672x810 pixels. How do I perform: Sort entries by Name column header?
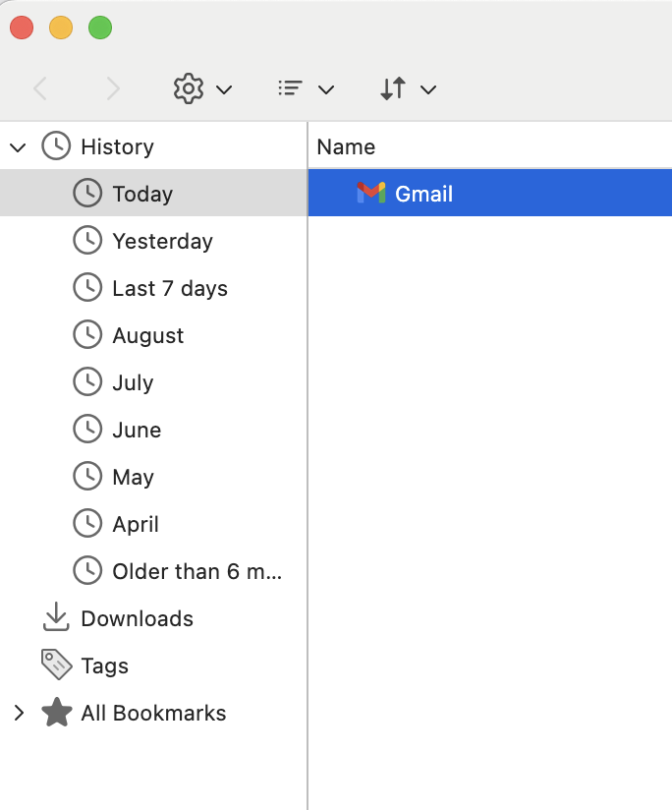(x=346, y=146)
